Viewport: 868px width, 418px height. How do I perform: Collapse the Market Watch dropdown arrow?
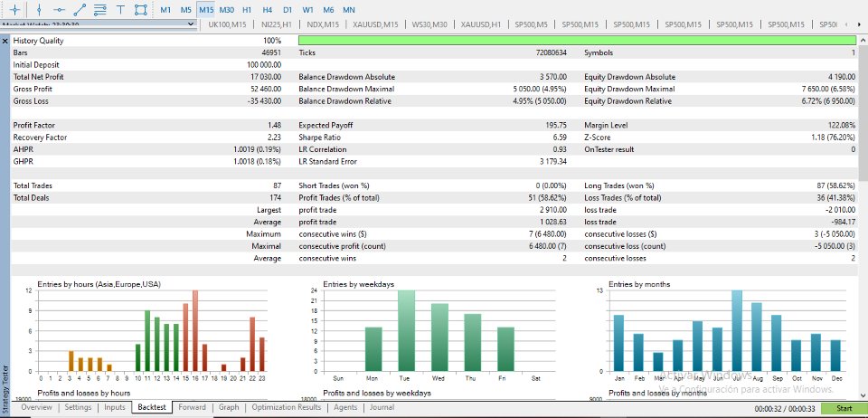coord(192,24)
